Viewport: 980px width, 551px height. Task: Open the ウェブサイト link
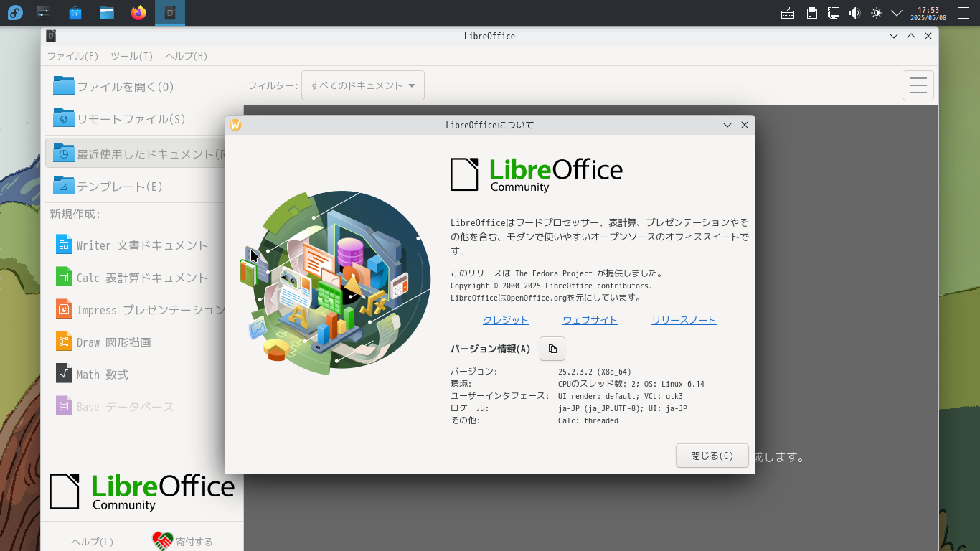pyautogui.click(x=590, y=321)
